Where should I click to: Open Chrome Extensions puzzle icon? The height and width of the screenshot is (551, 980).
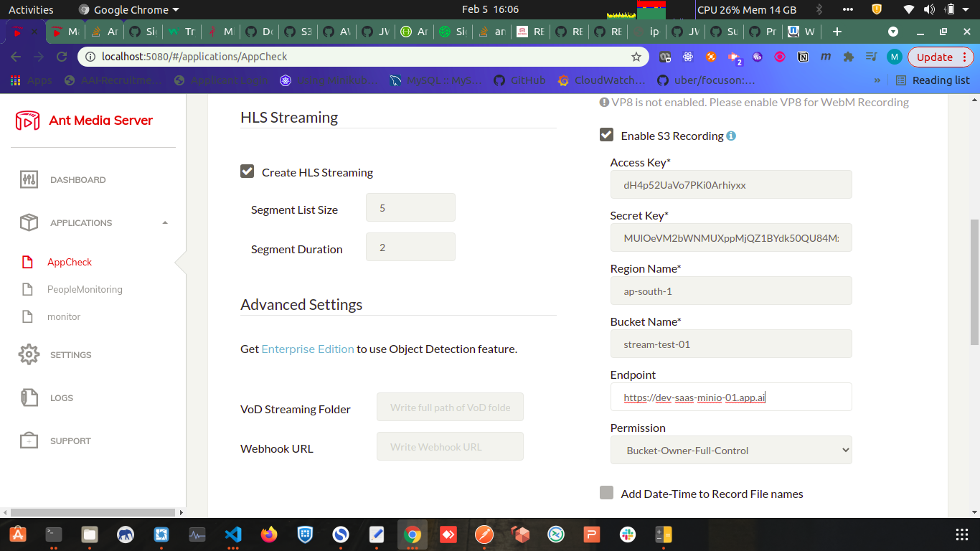849,57
